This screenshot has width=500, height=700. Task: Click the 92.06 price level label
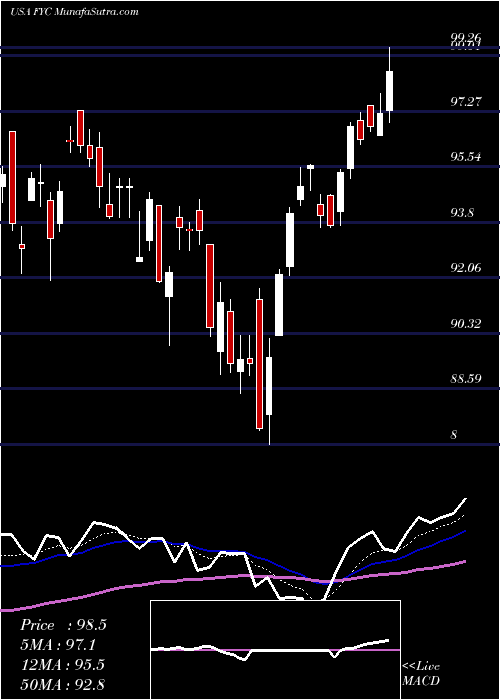(x=466, y=268)
